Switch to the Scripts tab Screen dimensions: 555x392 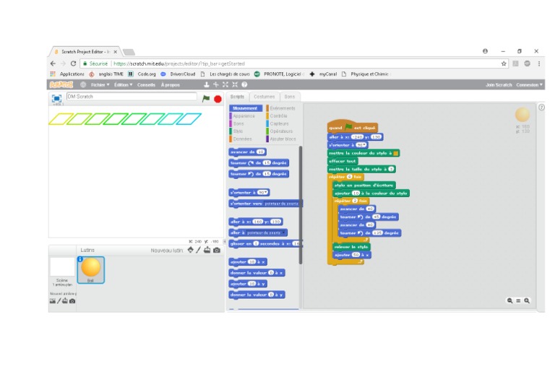pyautogui.click(x=237, y=97)
